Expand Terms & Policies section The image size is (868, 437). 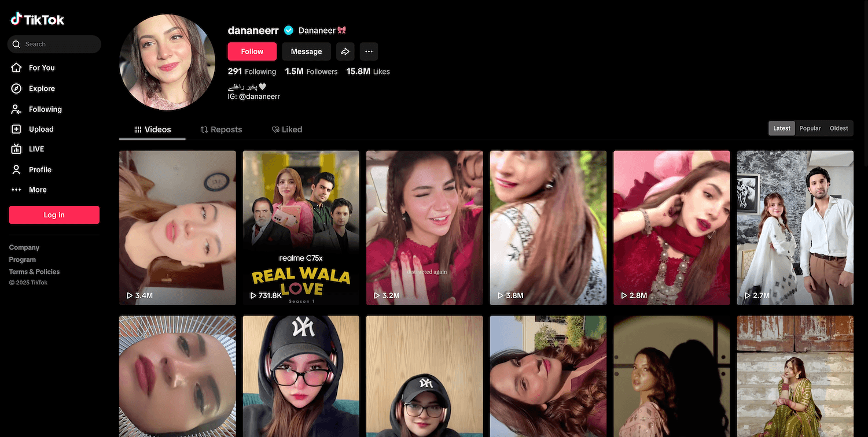tap(34, 272)
